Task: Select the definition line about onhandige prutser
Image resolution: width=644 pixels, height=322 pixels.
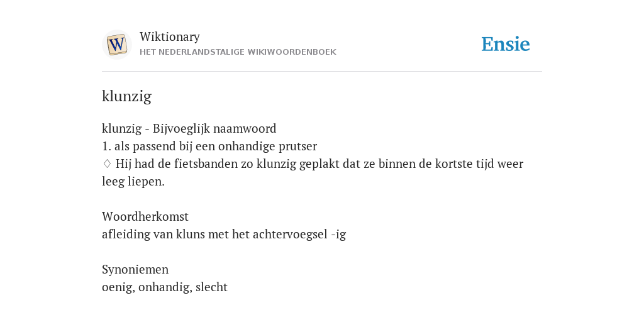Action: point(209,147)
